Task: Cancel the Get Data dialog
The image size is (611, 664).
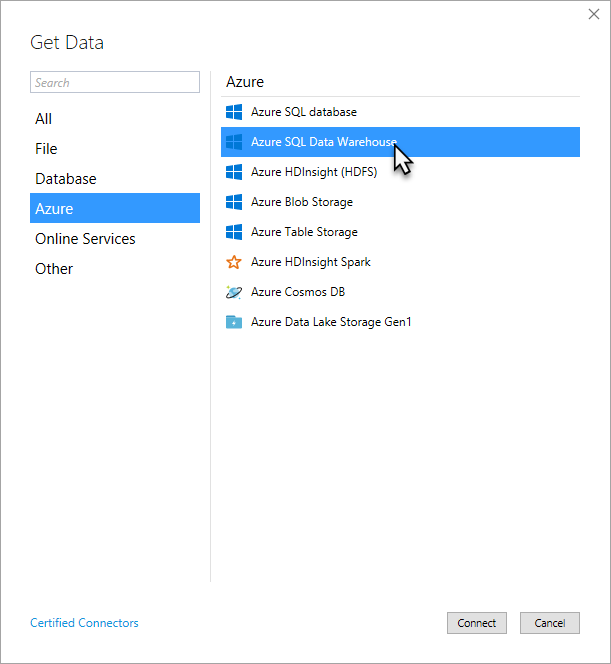Action: tap(549, 623)
